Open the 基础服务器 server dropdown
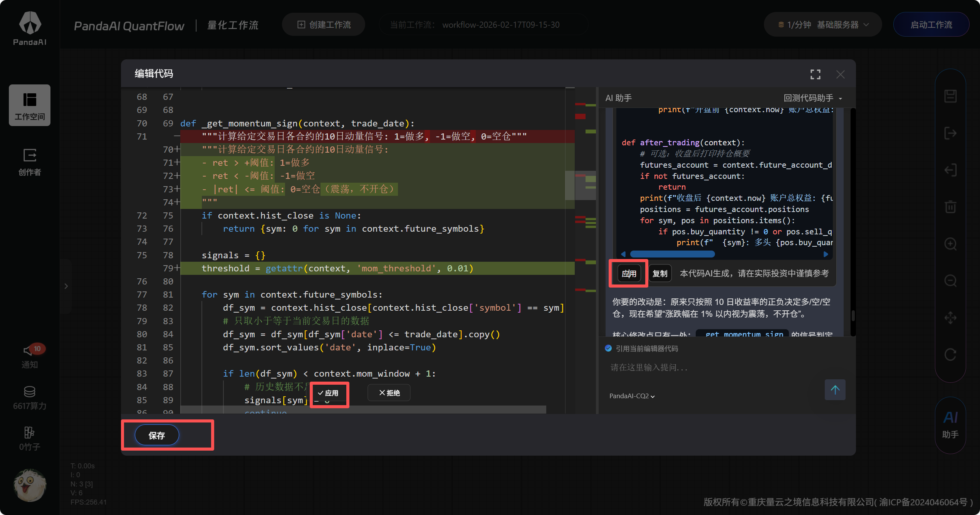The image size is (980, 515). pos(823,25)
